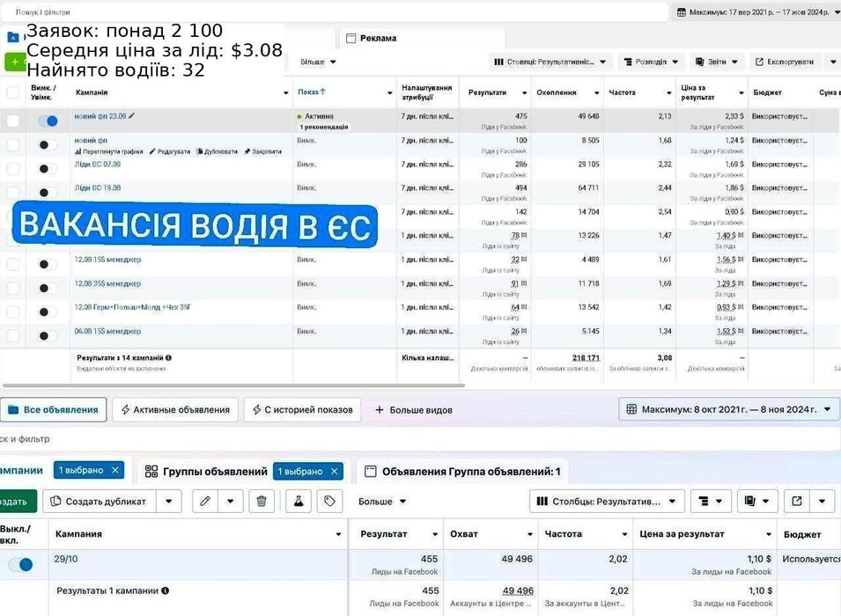Image resolution: width=841 pixels, height=616 pixels.
Task: Remove 'Кампании' selection via its X
Action: click(x=114, y=470)
